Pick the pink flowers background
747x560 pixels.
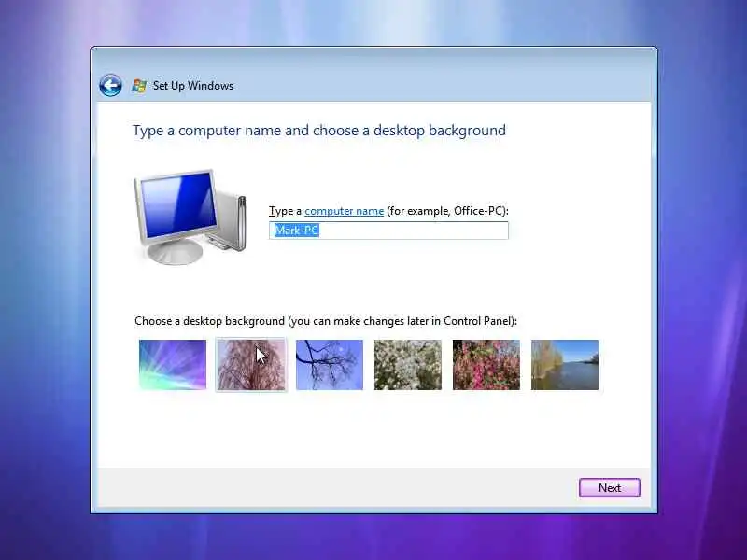click(x=486, y=365)
